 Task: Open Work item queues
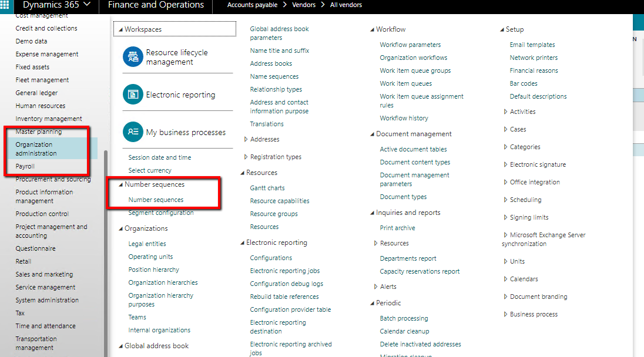click(x=406, y=84)
